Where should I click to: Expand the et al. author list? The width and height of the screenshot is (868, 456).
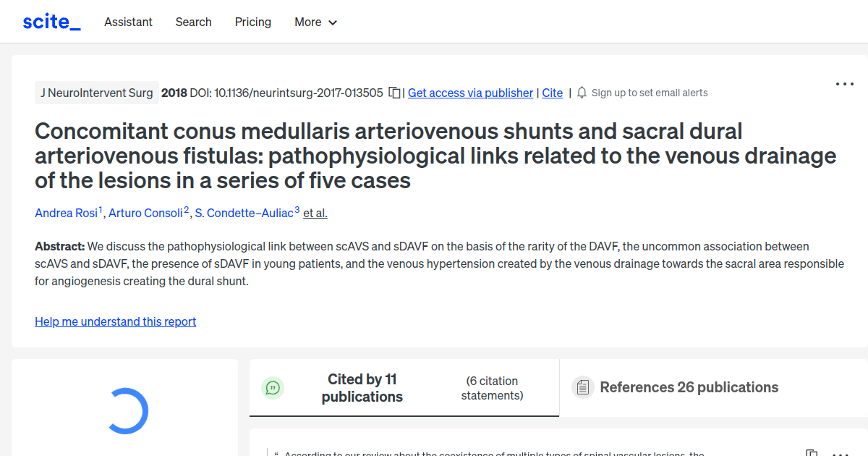click(315, 213)
